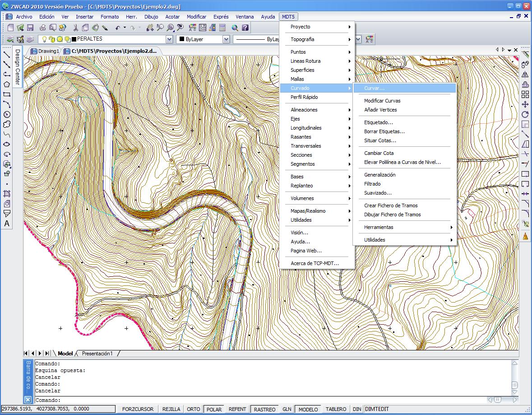Toggle GLN lineweight display
The height and width of the screenshot is (415, 532).
(287, 409)
